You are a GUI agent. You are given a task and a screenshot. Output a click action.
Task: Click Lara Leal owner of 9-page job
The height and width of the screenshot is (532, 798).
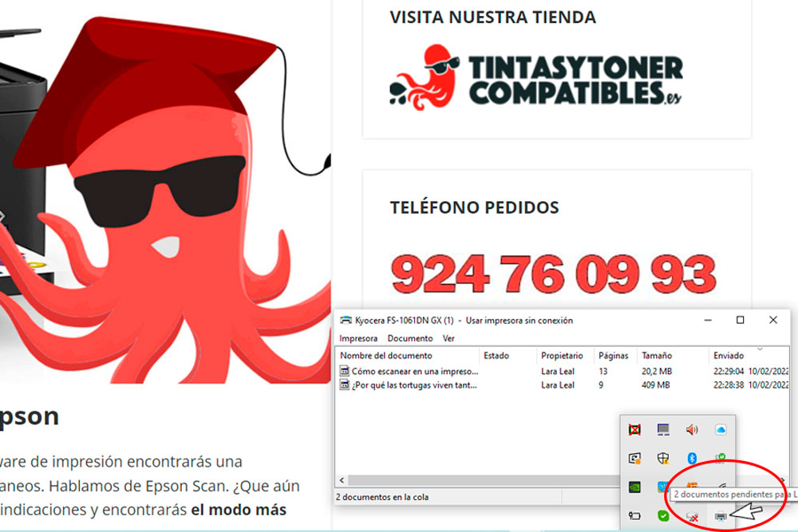(557, 385)
